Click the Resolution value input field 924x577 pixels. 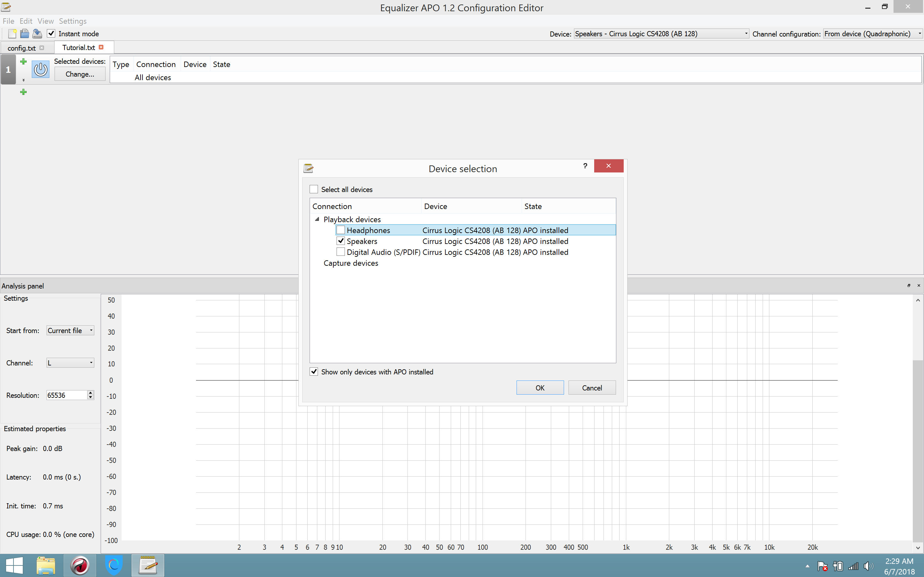pos(66,395)
